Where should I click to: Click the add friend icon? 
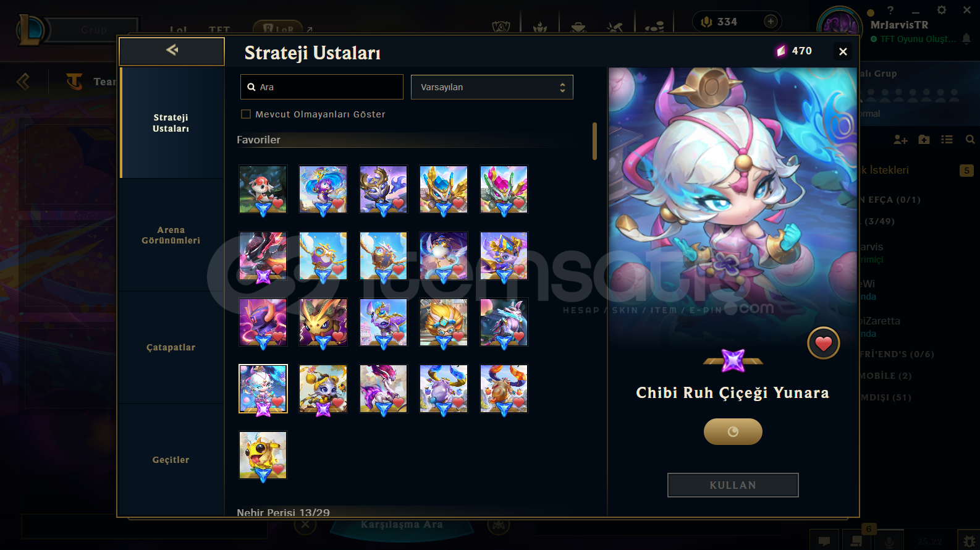click(x=900, y=140)
